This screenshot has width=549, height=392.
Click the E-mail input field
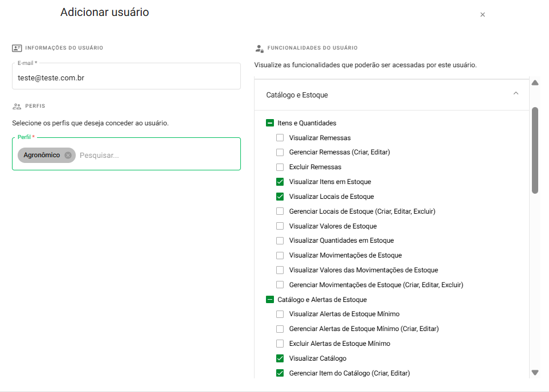tap(126, 78)
